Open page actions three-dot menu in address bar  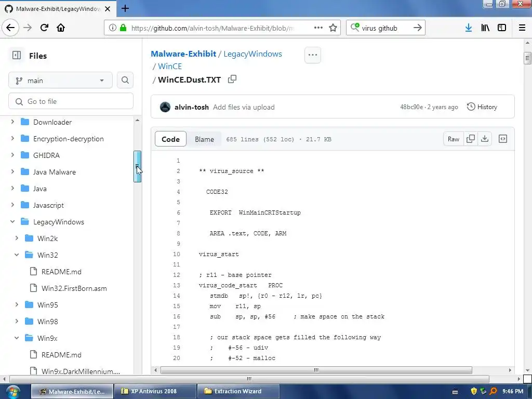318,28
